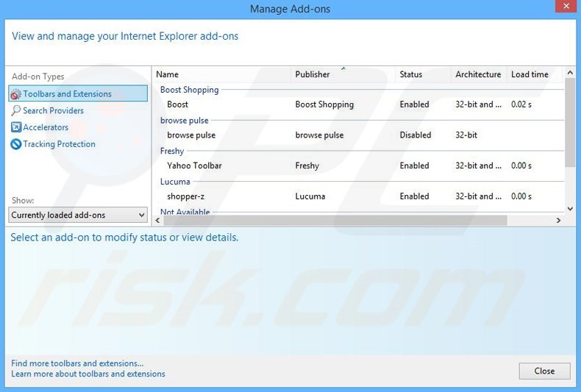Select Toolbars and Extensions add-on type
Image resolution: width=581 pixels, height=392 pixels.
click(78, 93)
